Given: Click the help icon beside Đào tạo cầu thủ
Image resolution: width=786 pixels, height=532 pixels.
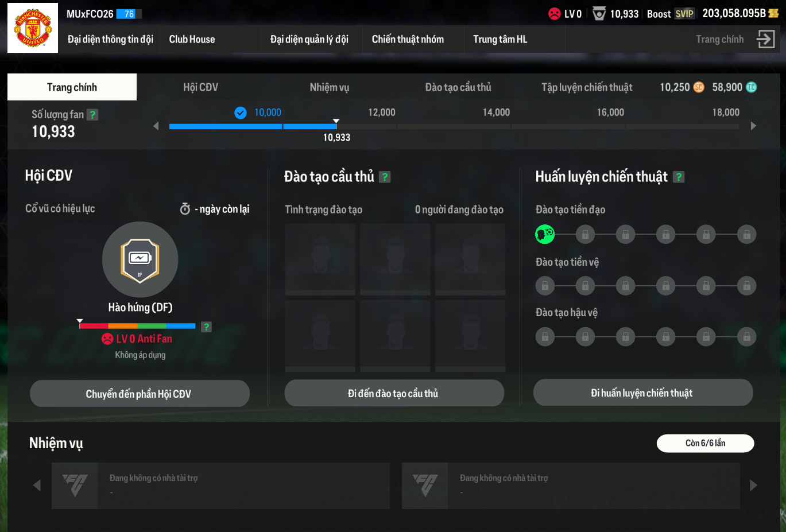Looking at the screenshot, I should 385,177.
